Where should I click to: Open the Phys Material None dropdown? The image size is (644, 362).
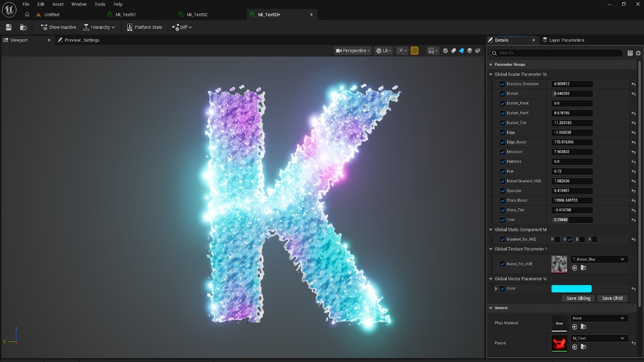click(599, 318)
